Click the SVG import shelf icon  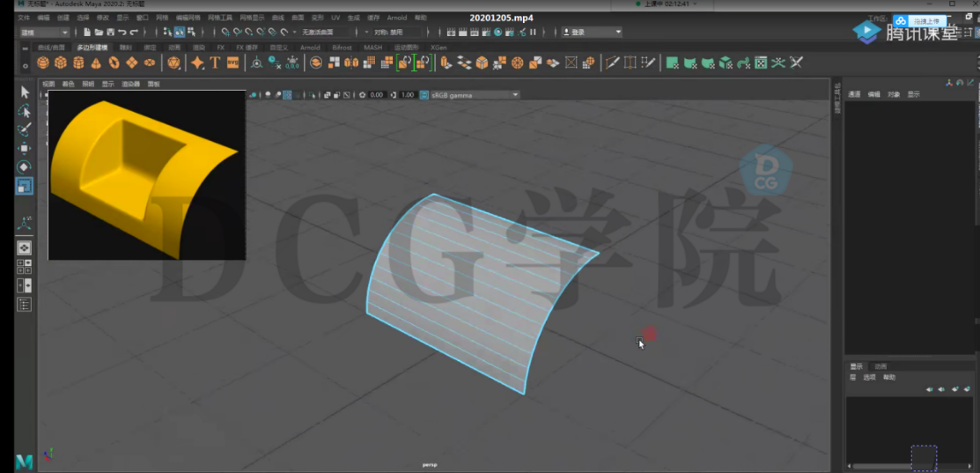click(233, 63)
